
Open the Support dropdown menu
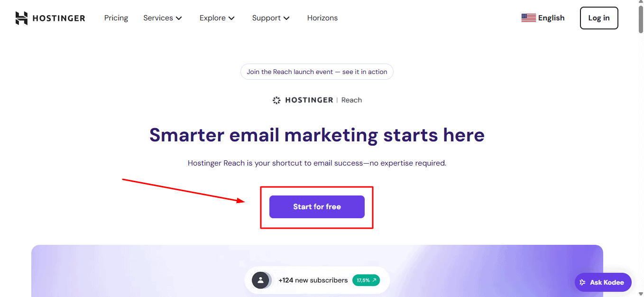[271, 18]
